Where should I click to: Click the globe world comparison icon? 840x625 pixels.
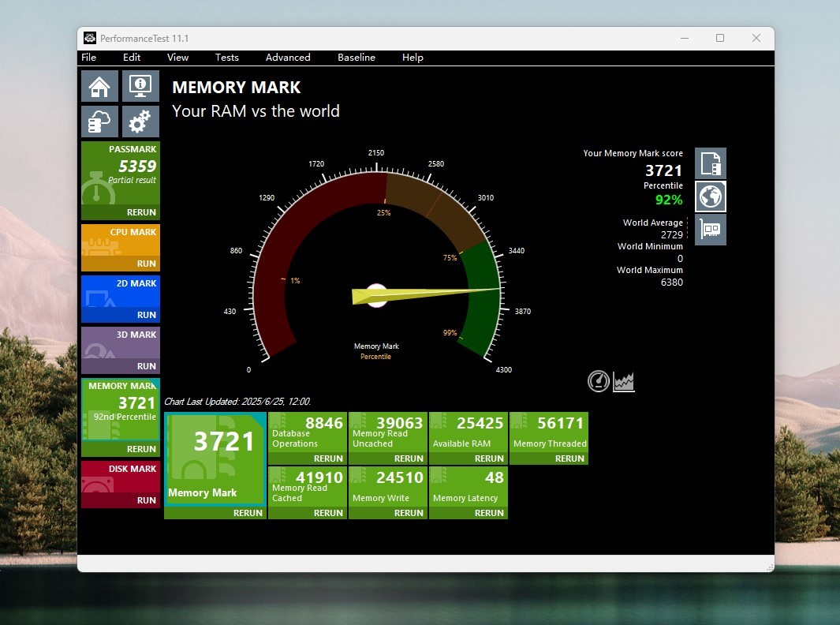point(711,196)
